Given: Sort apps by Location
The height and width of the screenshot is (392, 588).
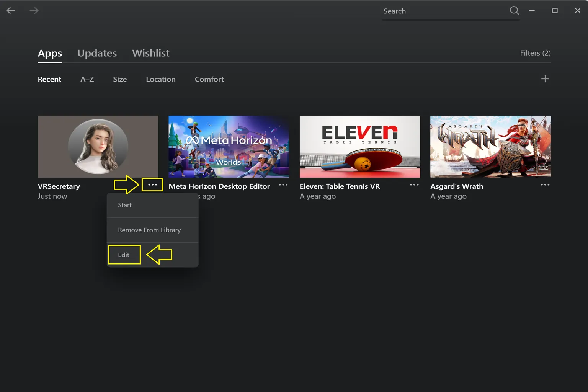Looking at the screenshot, I should (161, 79).
